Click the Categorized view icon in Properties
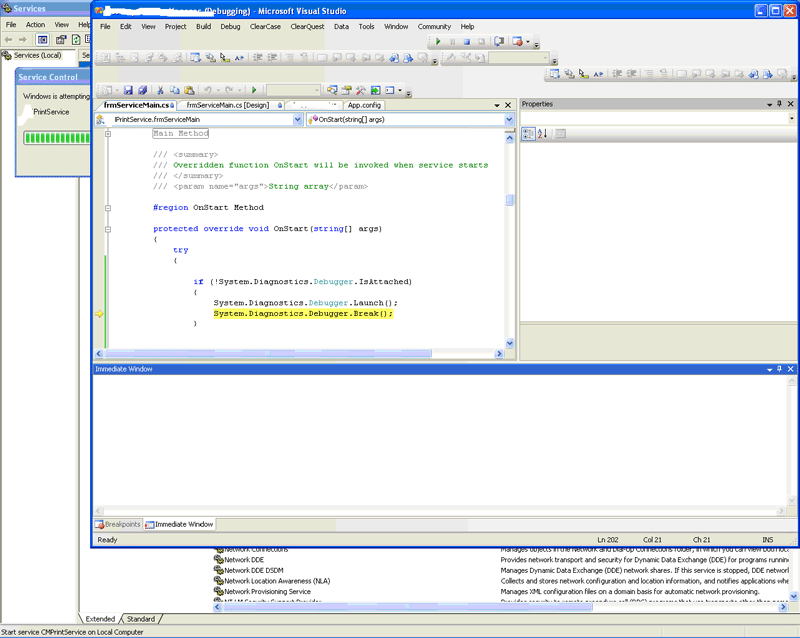The image size is (800, 638). [x=529, y=134]
